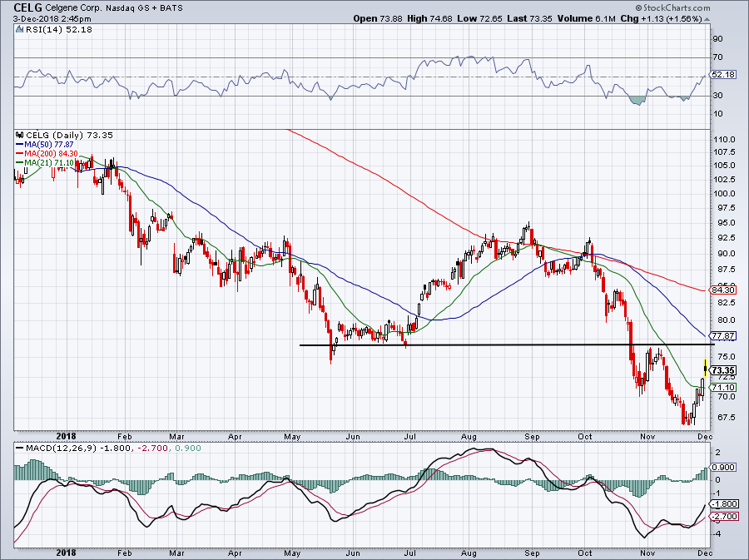Click the StockCharts.com copyright label
749x560 pixels.
(x=672, y=7)
